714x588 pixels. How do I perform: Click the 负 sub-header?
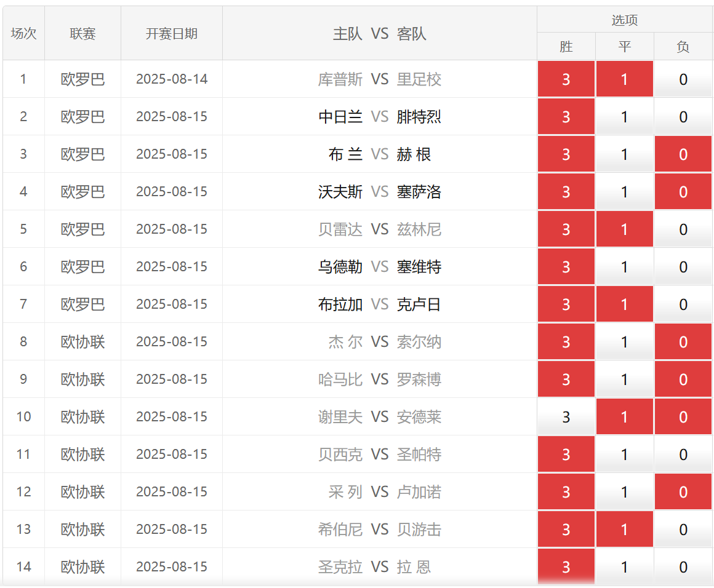click(x=683, y=46)
